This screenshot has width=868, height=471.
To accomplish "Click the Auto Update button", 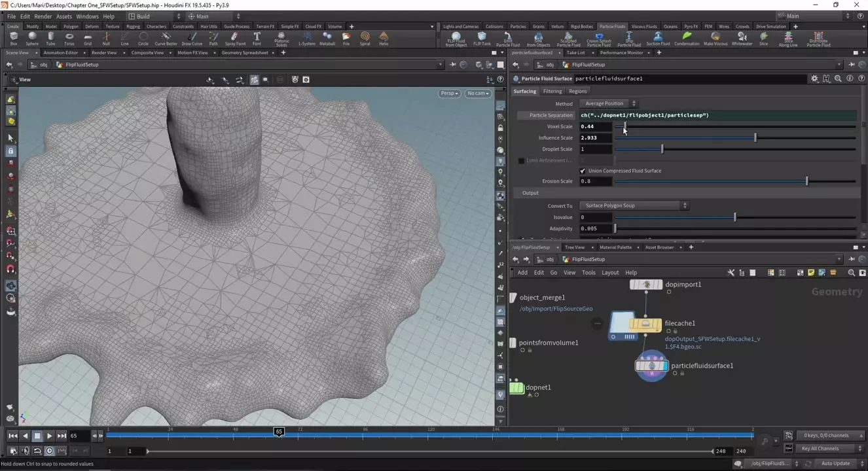I will (836, 463).
